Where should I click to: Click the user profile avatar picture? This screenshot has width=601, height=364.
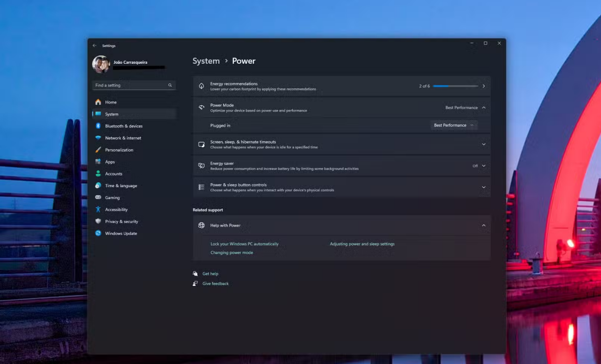[x=101, y=64]
